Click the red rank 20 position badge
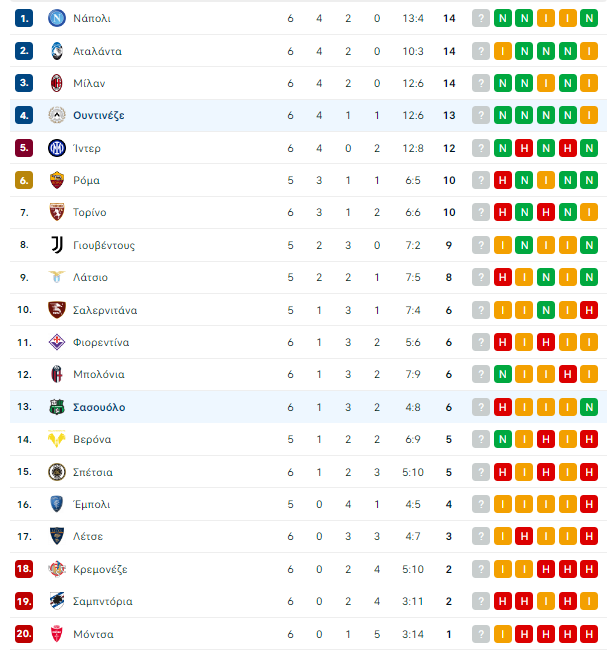The width and height of the screenshot is (609, 651). [24, 634]
